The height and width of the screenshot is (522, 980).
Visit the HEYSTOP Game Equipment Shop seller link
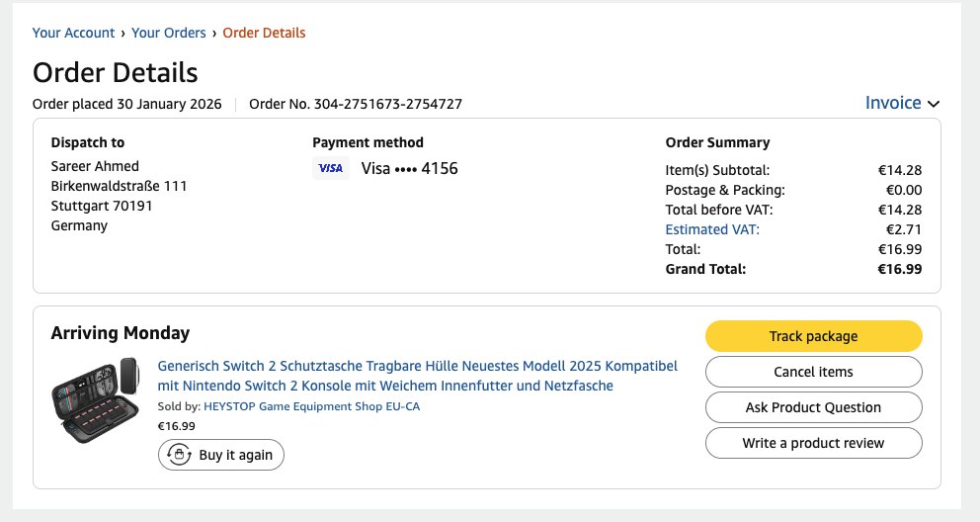(311, 406)
